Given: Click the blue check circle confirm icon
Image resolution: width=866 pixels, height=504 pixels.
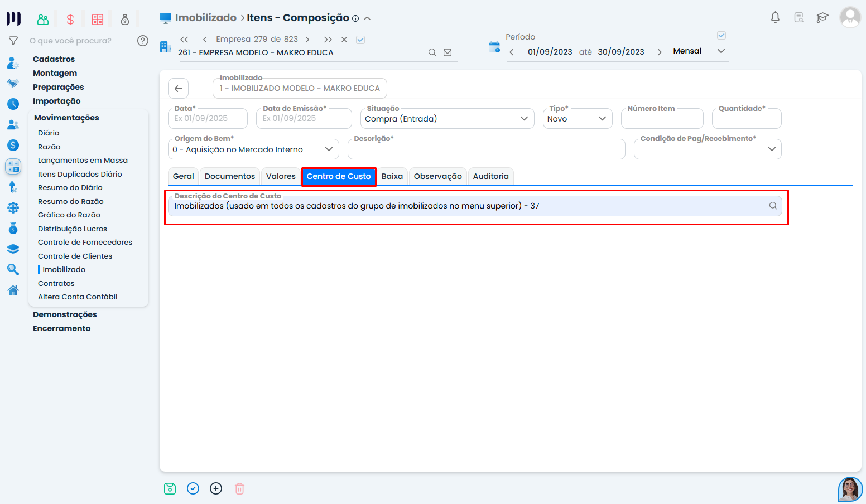Looking at the screenshot, I should coord(193,488).
